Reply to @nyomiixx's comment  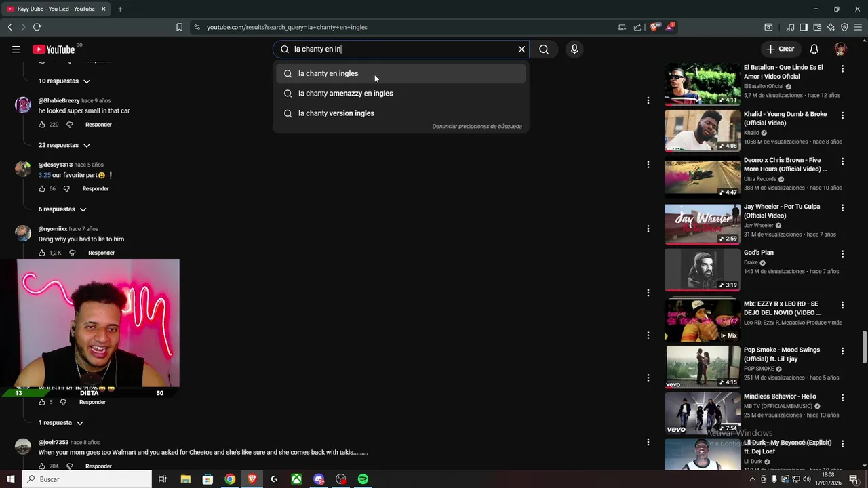pos(101,253)
